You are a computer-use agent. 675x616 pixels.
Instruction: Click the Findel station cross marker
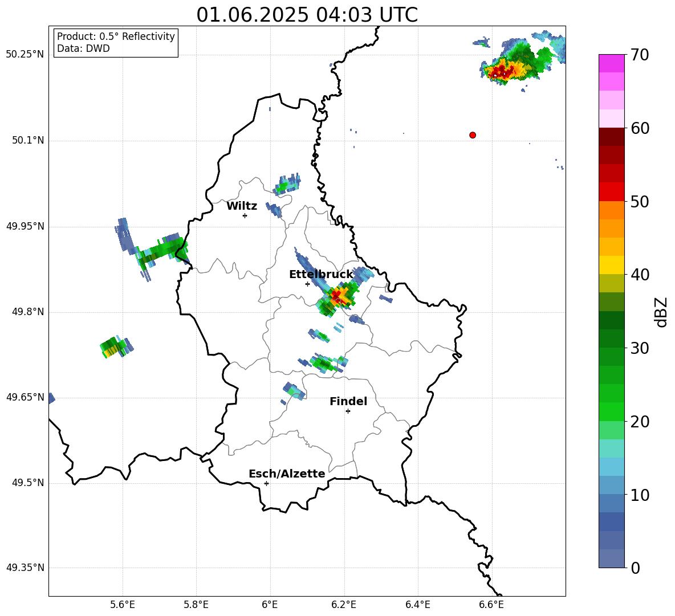[x=348, y=411]
